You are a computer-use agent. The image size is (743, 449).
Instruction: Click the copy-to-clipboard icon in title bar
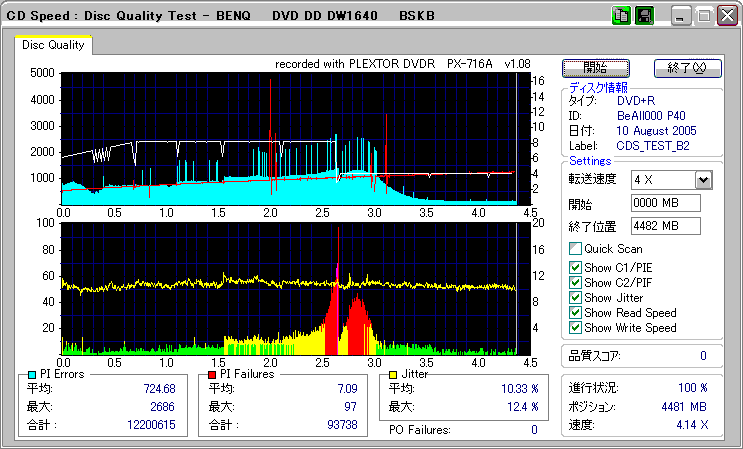coord(622,16)
